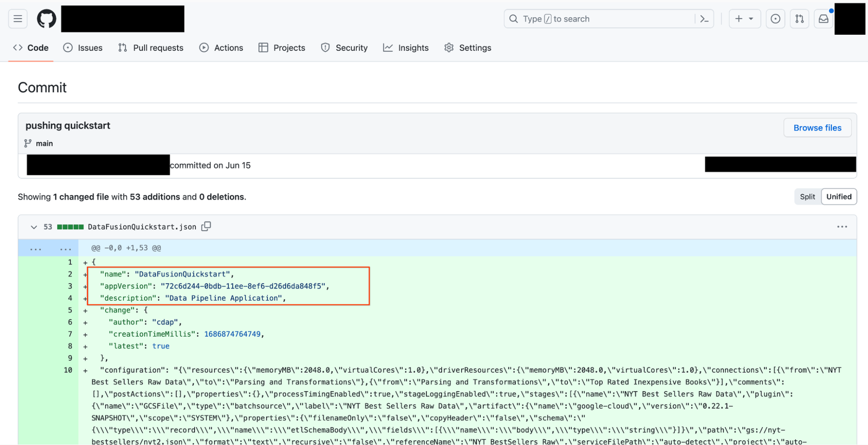
Task: Expand hidden lines above the diff hunk
Action: pos(48,248)
